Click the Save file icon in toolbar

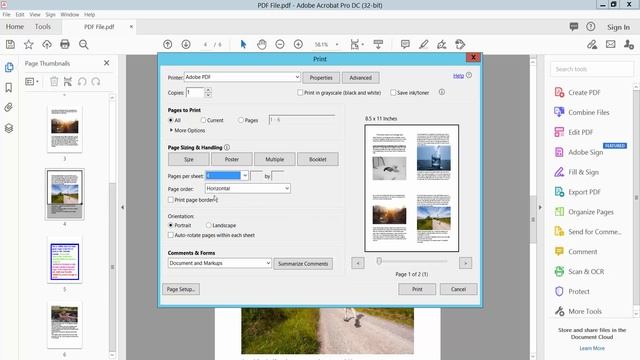[x=10, y=44]
